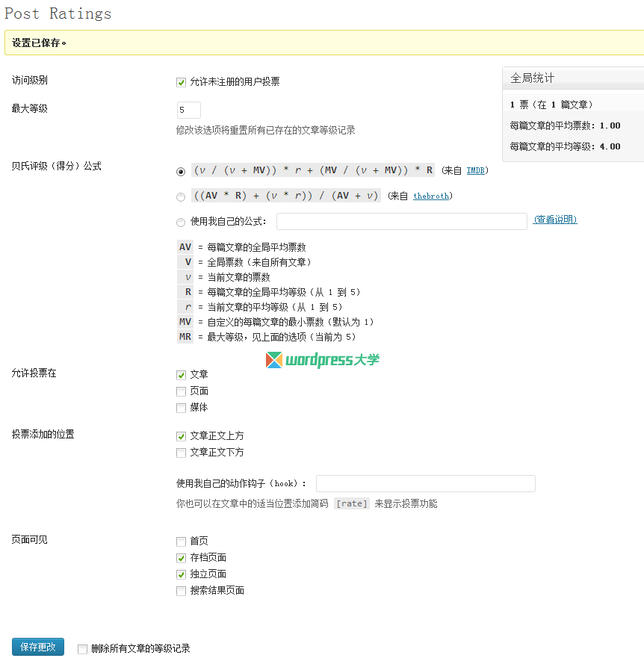Image resolution: width=644 pixels, height=661 pixels.
Task: Click the 最大等级 number field
Action: 188,111
